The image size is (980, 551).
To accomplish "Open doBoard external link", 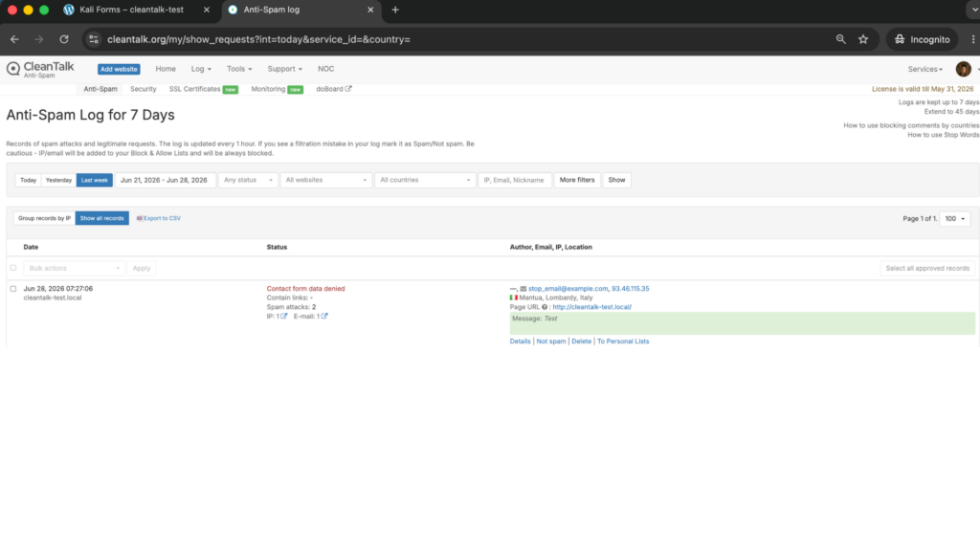I will pos(334,89).
